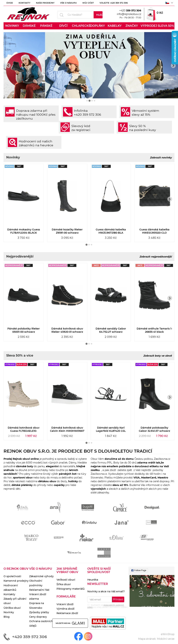Viewport: 178px width, 644px height.
Task: Select the first banner slider dot
Action: click(x=87, y=101)
